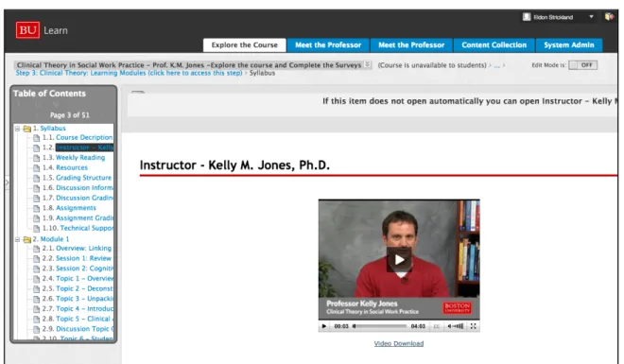Click the Page 3 of 51 indicator

(x=70, y=115)
